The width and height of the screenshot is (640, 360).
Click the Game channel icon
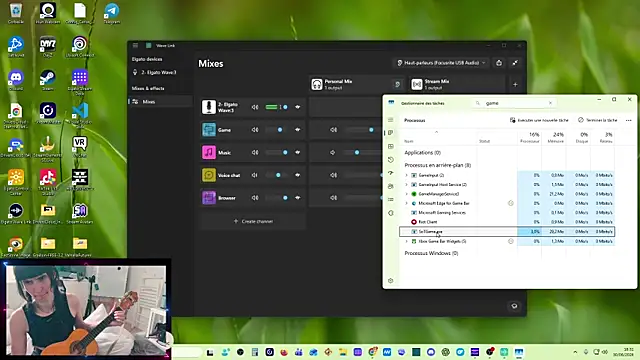pyautogui.click(x=209, y=130)
